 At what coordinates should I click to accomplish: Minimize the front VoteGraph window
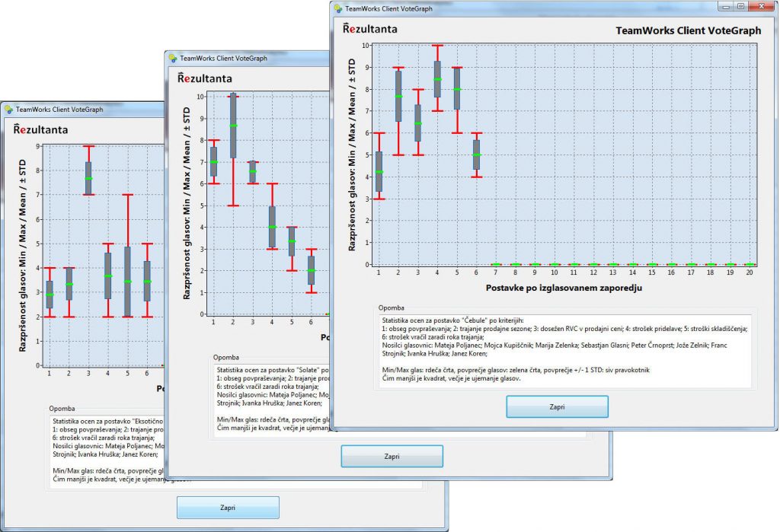[x=727, y=6]
